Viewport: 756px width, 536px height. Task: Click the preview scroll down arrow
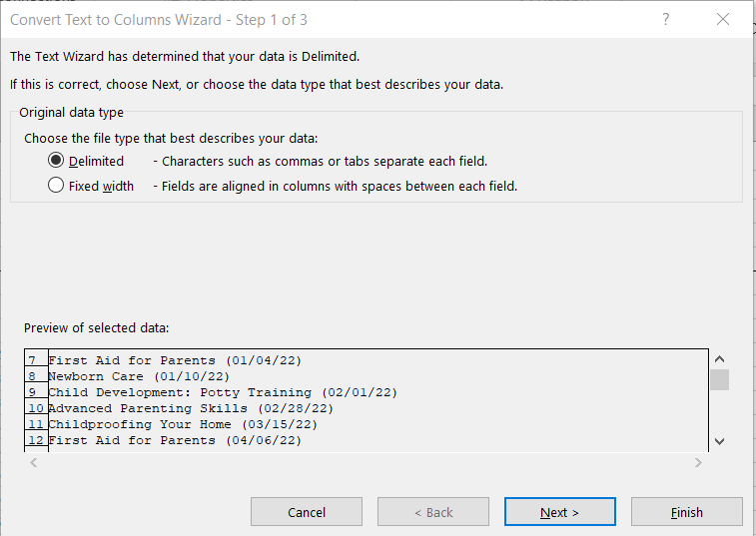(x=719, y=441)
